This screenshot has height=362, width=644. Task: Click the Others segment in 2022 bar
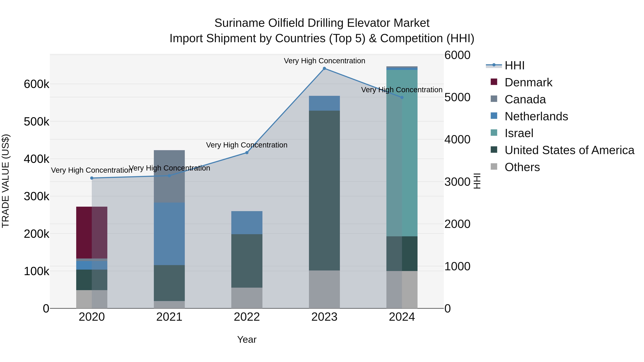click(247, 298)
